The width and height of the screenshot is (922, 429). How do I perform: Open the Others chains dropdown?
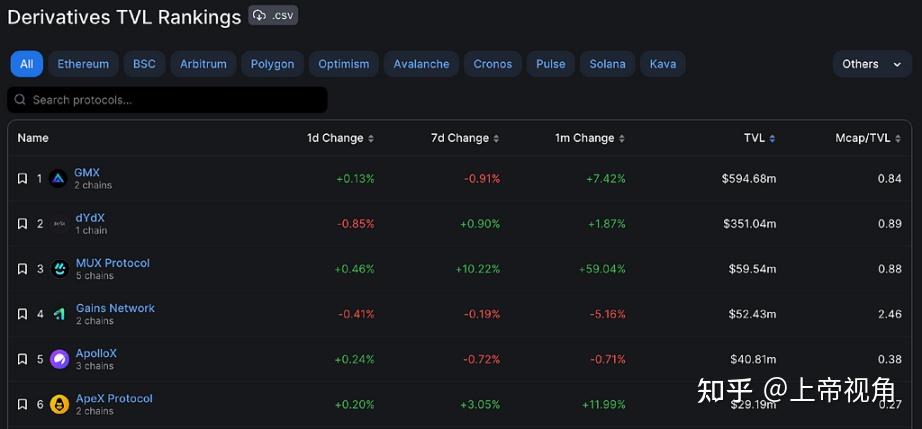(x=871, y=64)
